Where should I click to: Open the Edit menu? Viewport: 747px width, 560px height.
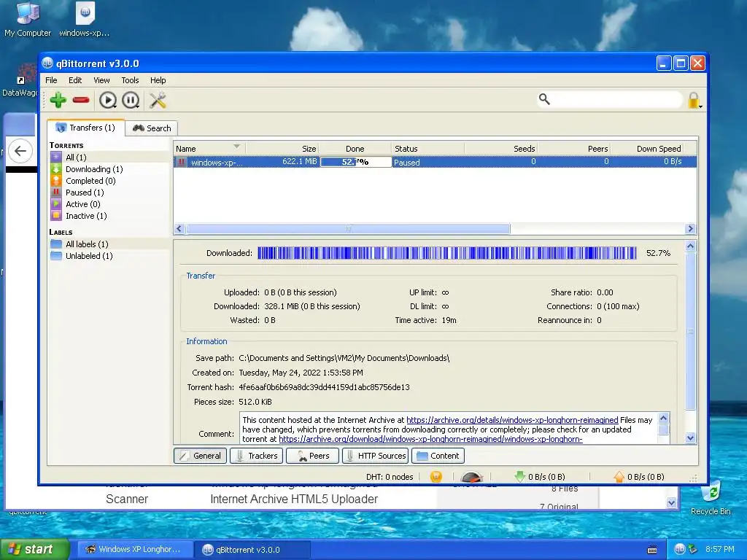pyautogui.click(x=75, y=80)
